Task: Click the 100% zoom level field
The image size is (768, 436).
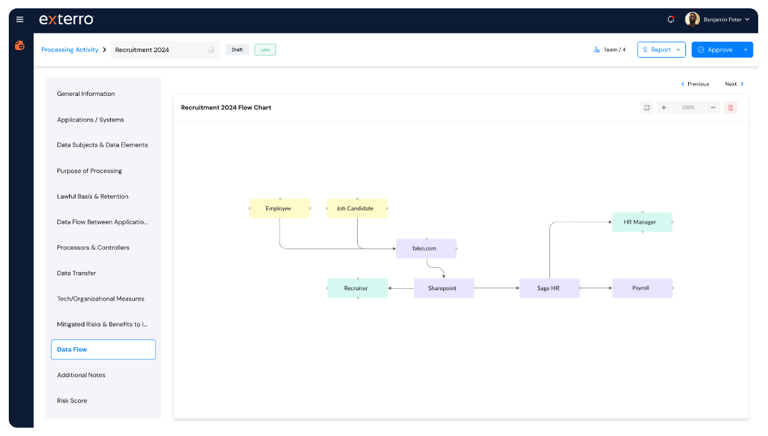Action: click(688, 107)
